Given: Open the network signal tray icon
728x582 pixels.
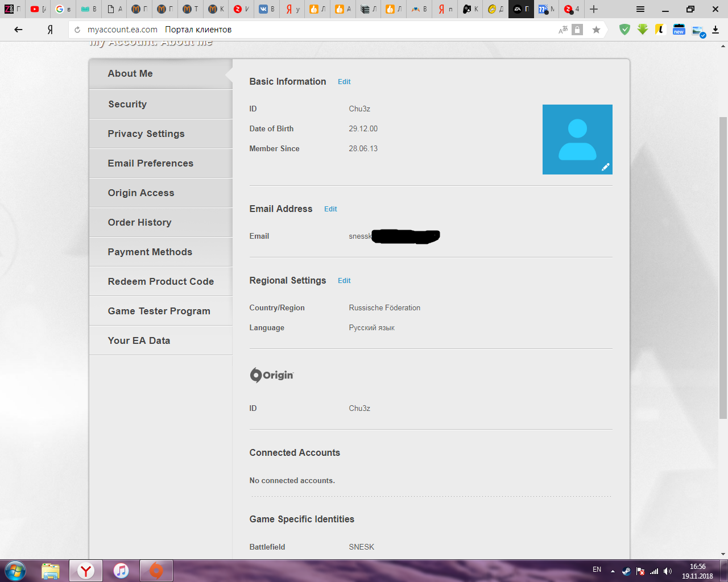Looking at the screenshot, I should tap(654, 571).
